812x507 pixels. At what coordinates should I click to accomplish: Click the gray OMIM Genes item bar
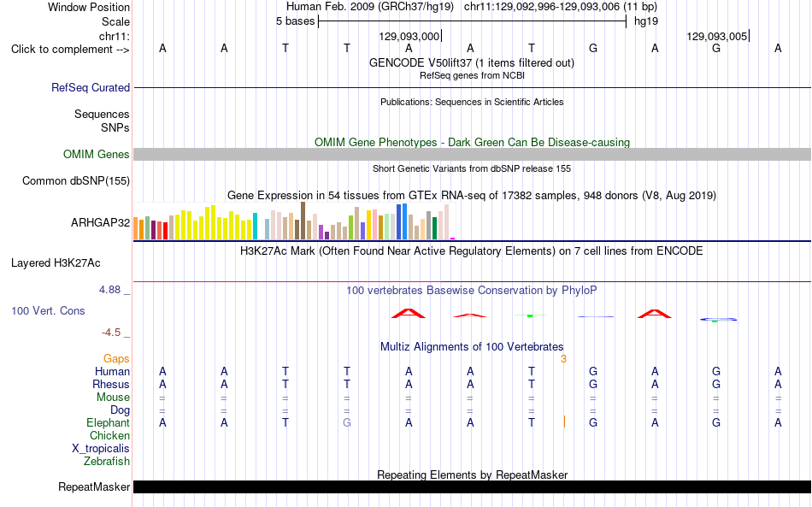point(472,155)
